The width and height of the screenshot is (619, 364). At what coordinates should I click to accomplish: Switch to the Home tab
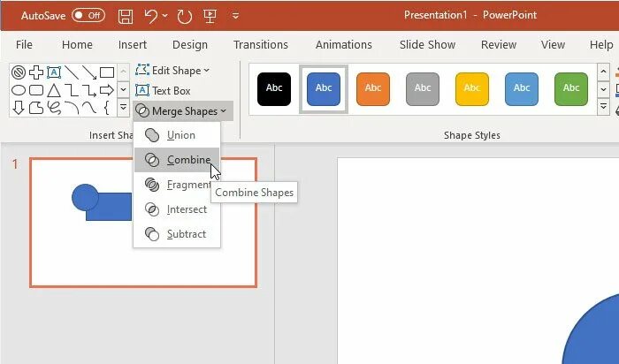click(x=77, y=44)
